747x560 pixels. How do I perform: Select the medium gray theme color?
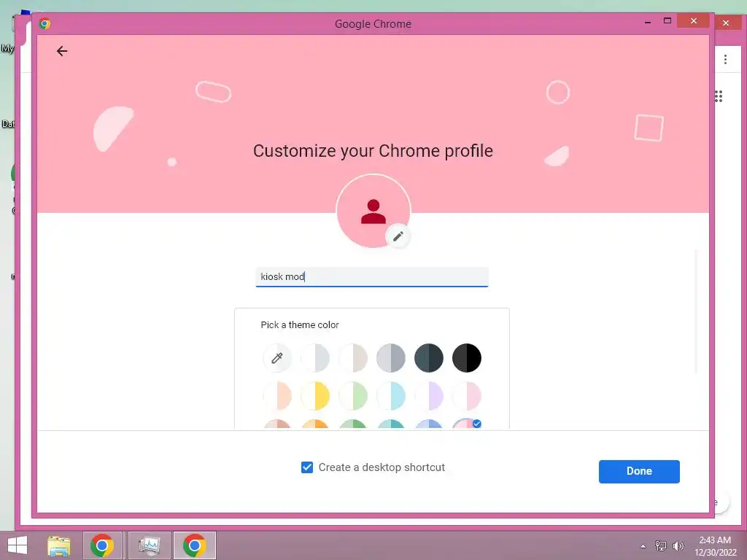[391, 357]
